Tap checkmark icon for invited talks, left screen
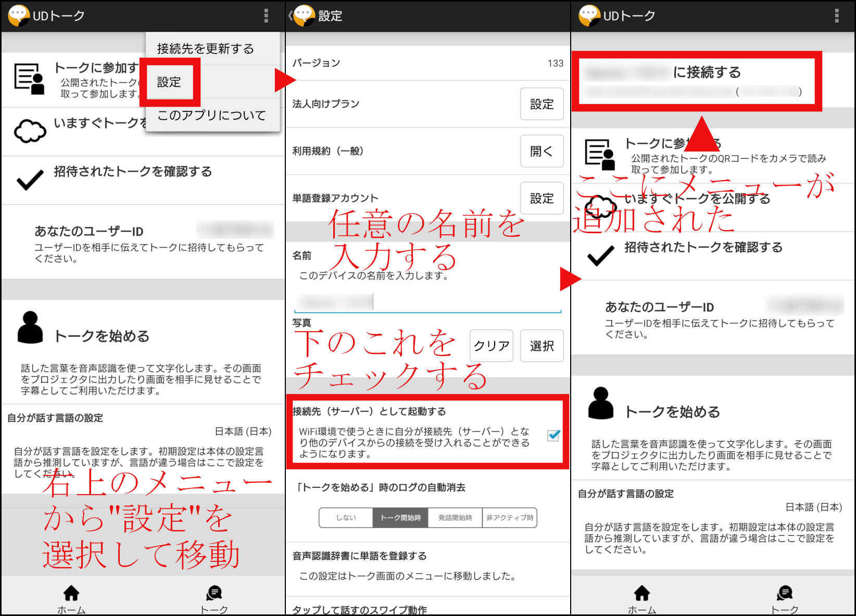This screenshot has height=616, width=856. [x=30, y=180]
